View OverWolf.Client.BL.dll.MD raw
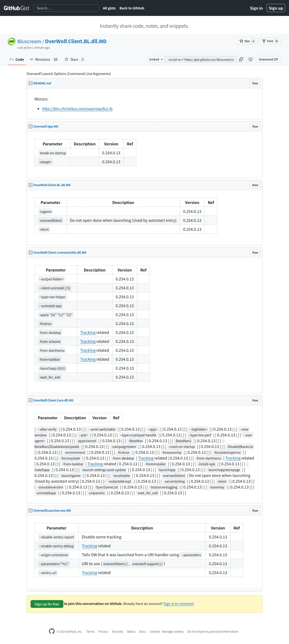 tap(255, 185)
